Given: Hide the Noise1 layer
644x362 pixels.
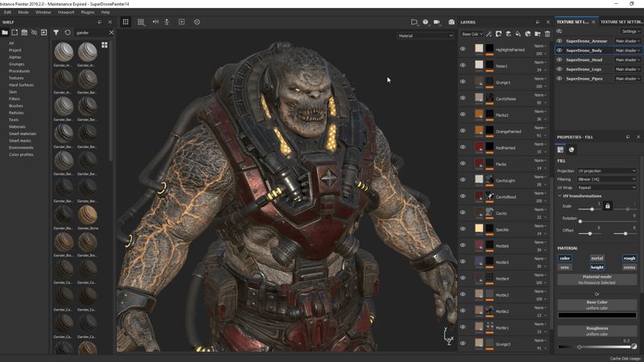Looking at the screenshot, I should 463,65.
